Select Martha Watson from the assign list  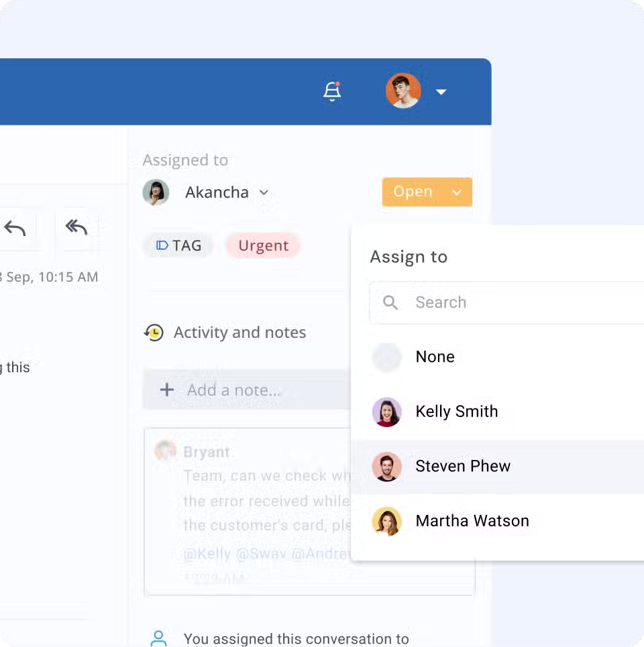coord(472,520)
